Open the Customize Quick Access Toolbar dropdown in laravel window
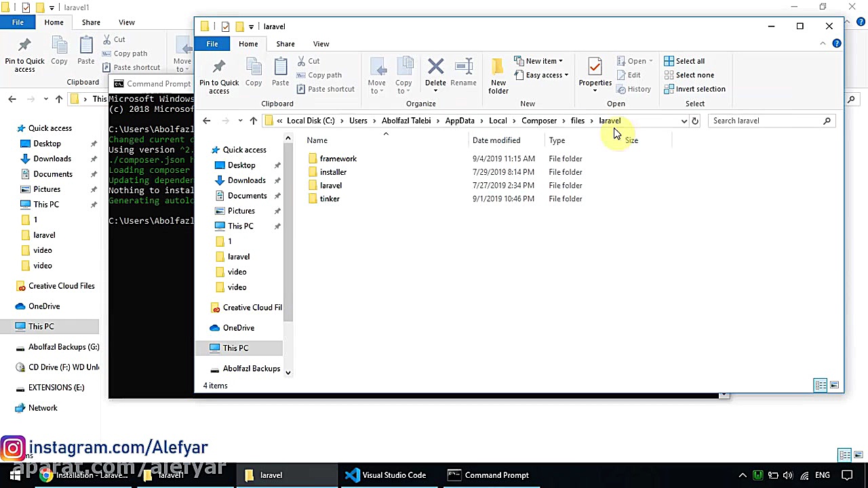The width and height of the screenshot is (868, 488). [251, 26]
